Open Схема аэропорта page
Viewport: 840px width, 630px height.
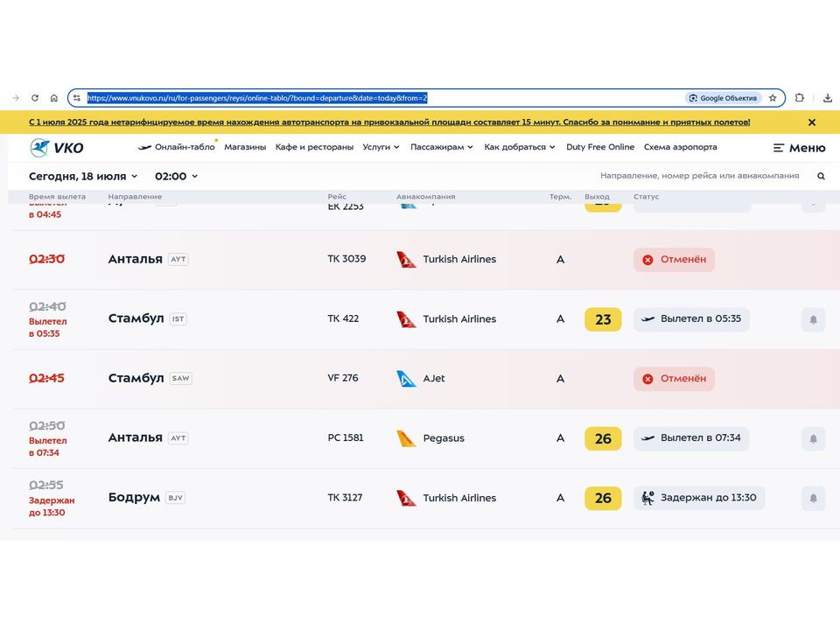point(681,147)
